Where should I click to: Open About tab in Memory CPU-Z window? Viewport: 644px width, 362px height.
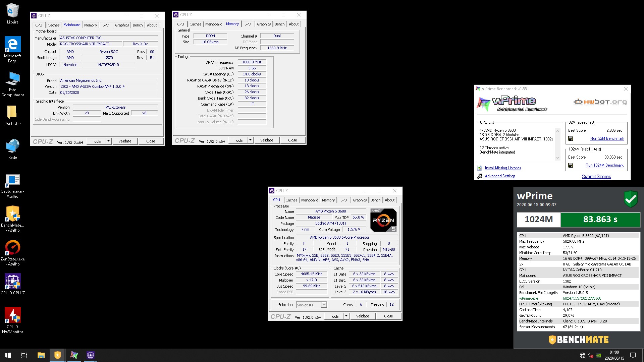click(x=293, y=24)
